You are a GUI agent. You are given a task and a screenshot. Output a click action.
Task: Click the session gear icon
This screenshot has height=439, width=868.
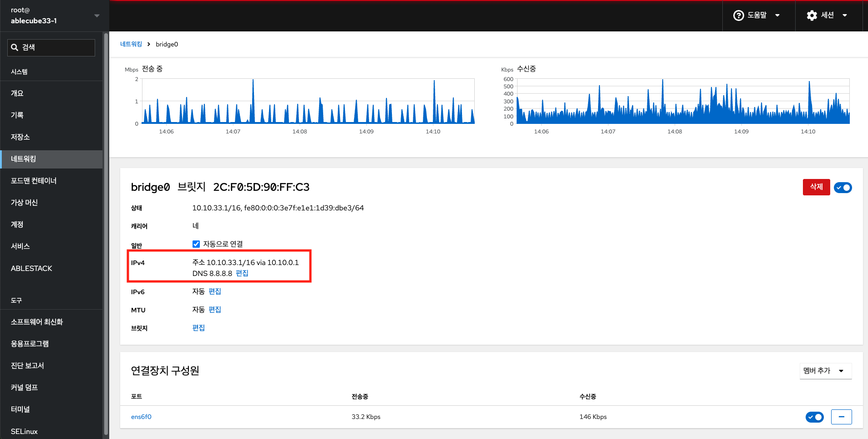812,15
